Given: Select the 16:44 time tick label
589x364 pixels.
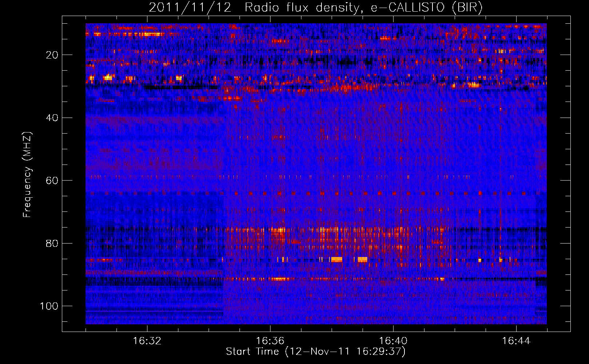Looking at the screenshot, I should (x=516, y=341).
